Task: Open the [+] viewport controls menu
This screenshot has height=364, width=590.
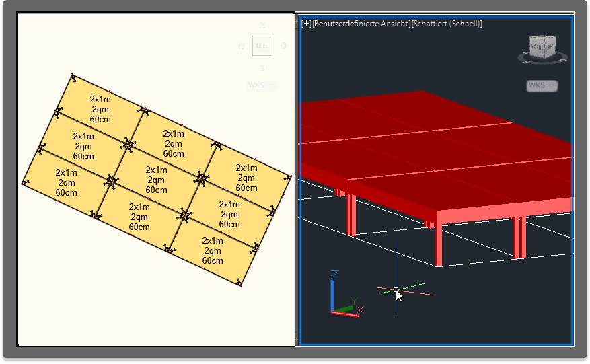Action: pyautogui.click(x=307, y=24)
